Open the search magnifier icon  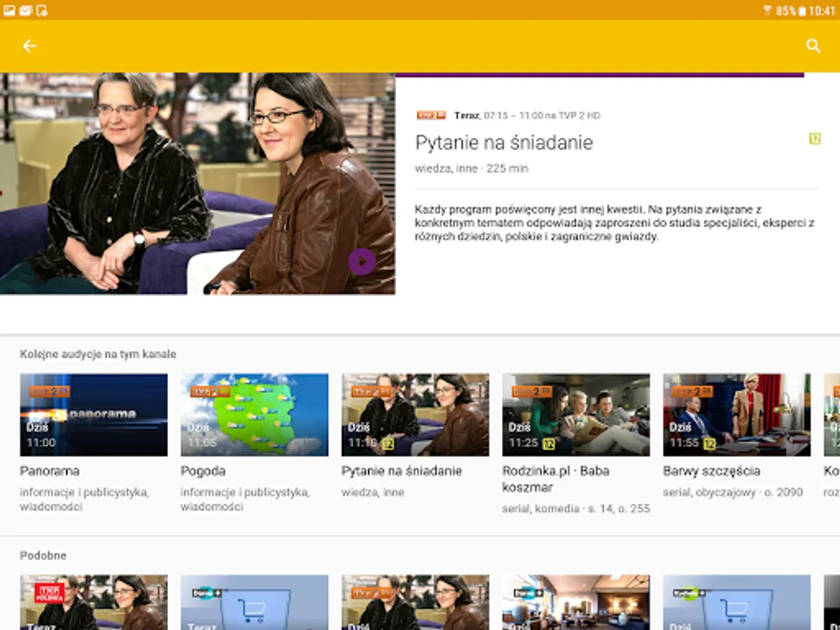[813, 46]
